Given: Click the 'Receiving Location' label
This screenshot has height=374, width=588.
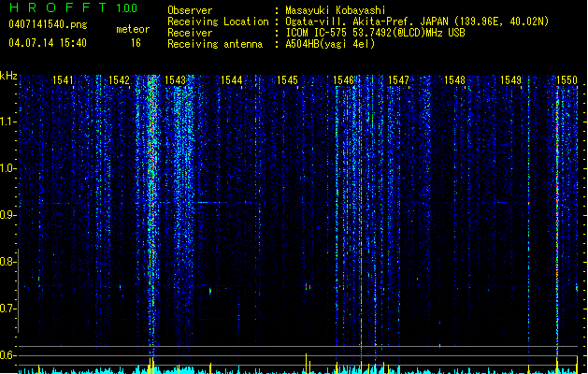Looking at the screenshot, I should pos(218,22).
